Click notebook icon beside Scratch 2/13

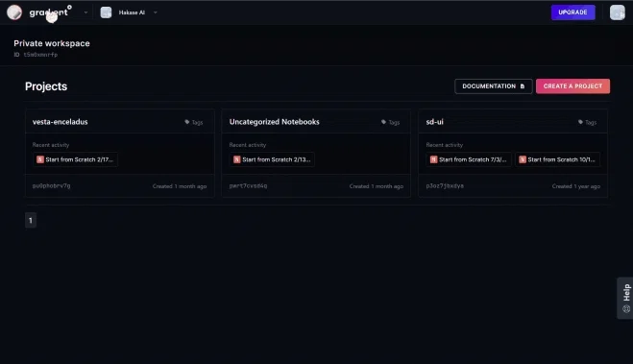[237, 159]
